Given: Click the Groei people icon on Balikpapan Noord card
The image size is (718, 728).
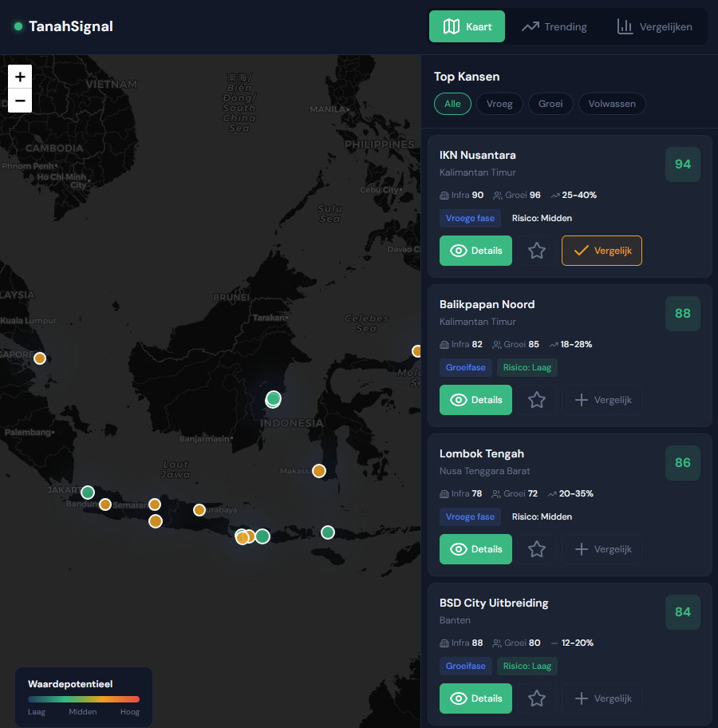Looking at the screenshot, I should [495, 344].
